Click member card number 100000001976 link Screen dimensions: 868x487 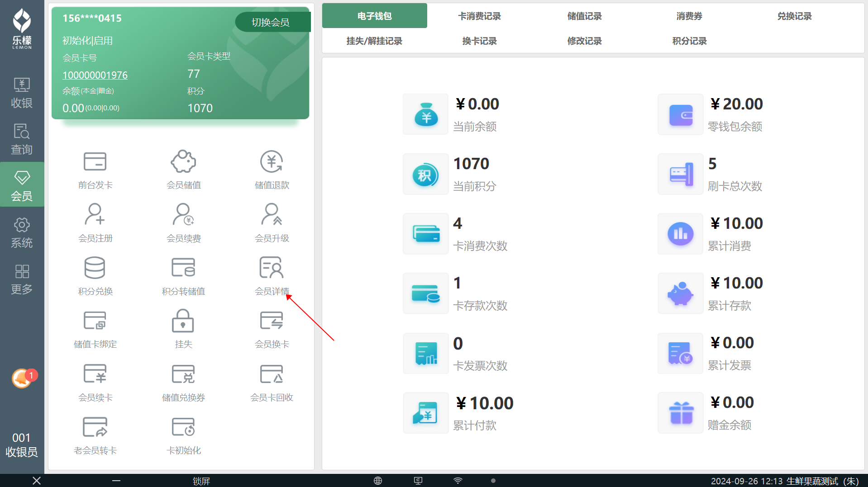click(x=95, y=75)
